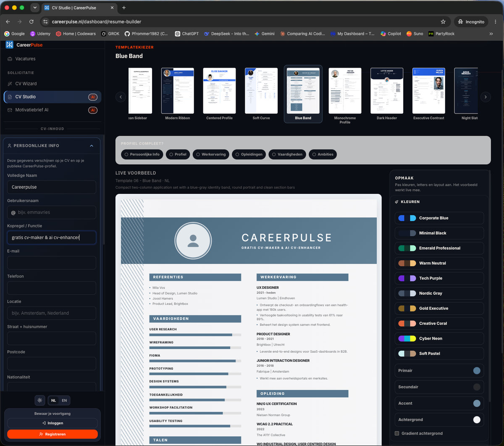Viewport: 504px width, 446px height.
Task: Open the Udemy bookmark
Action: point(40,34)
